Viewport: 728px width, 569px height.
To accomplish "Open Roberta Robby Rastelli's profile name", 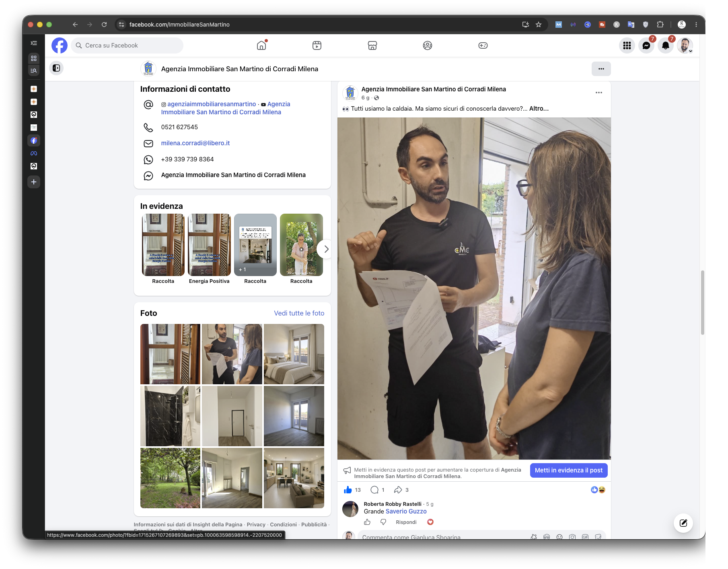I will point(393,504).
